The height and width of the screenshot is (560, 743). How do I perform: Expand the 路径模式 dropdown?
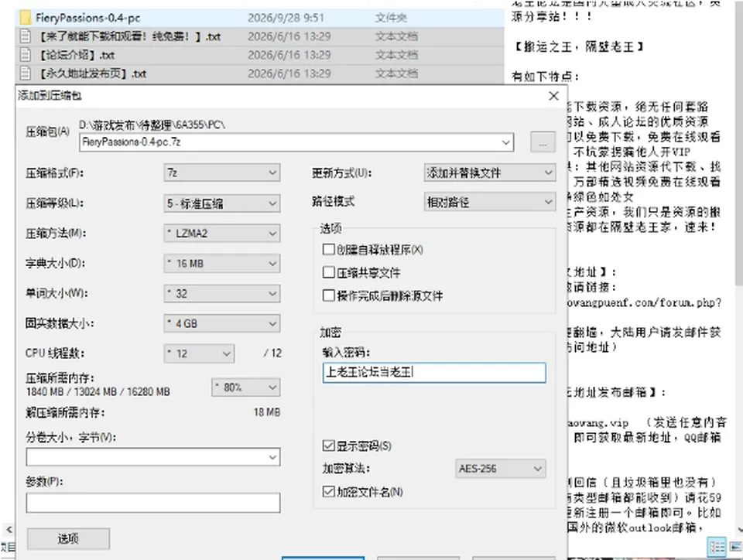tap(490, 202)
